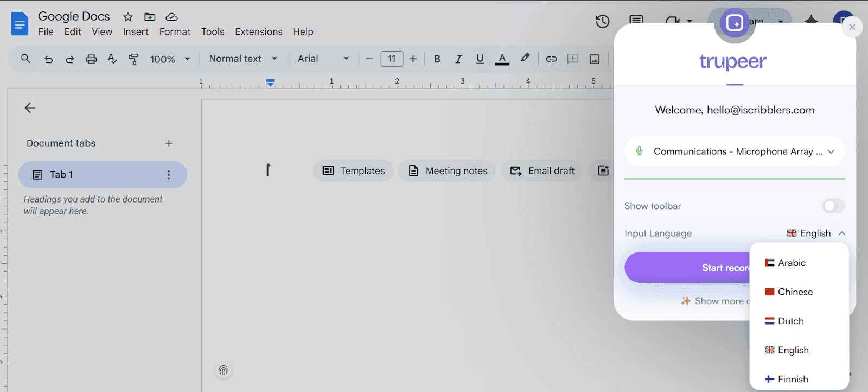Click the Meeting notes chip
The height and width of the screenshot is (392, 868).
(x=447, y=171)
